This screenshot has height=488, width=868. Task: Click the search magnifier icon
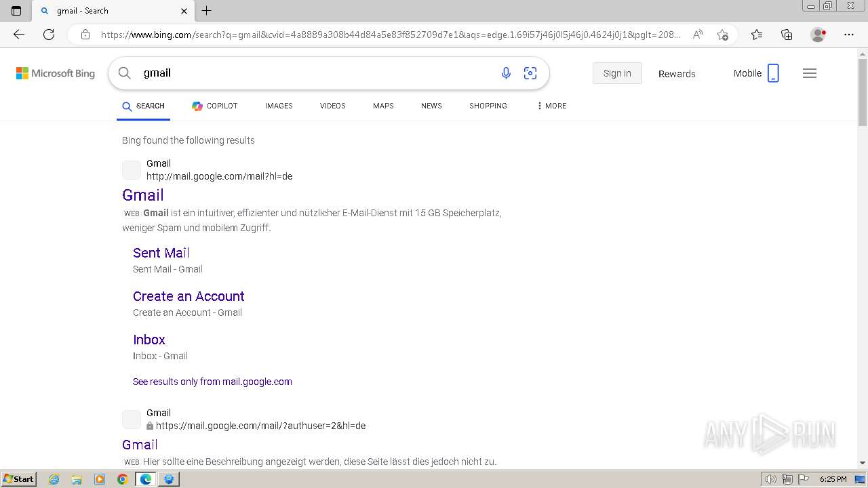tap(124, 73)
